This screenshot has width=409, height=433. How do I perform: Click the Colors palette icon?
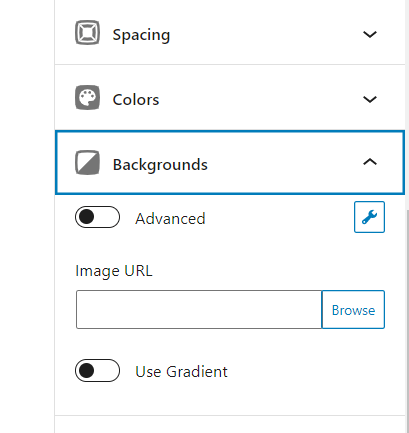point(87,98)
